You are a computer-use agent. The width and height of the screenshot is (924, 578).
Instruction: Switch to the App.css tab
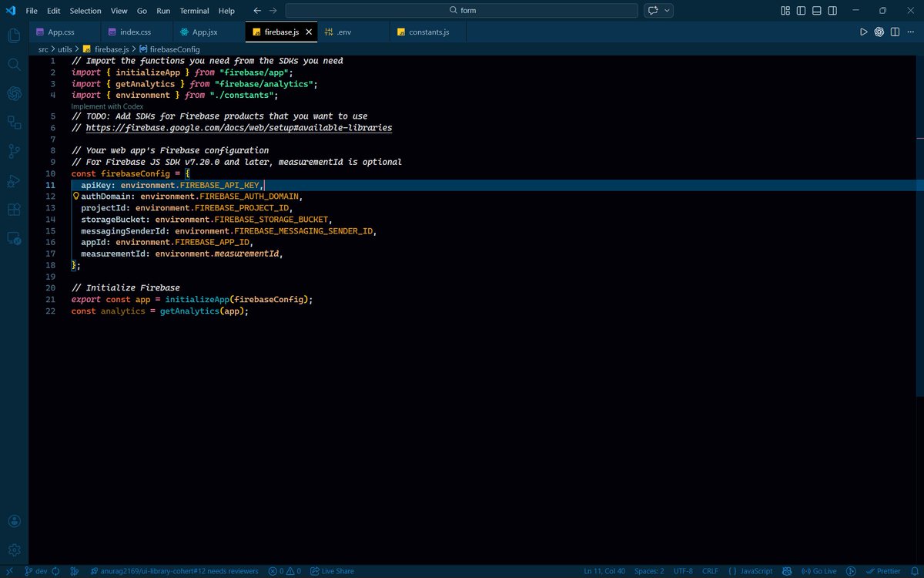[65, 32]
